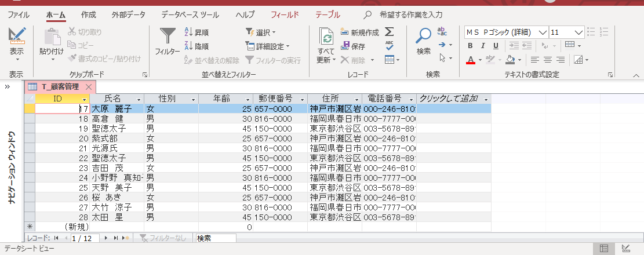Screen dimensions: 644x255
Task: Open the 年齢 column dropdown arrow
Action: [x=248, y=99]
